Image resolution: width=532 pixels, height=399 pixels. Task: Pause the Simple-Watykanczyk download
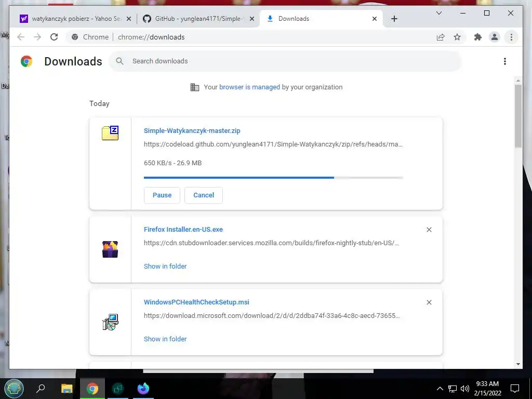162,195
